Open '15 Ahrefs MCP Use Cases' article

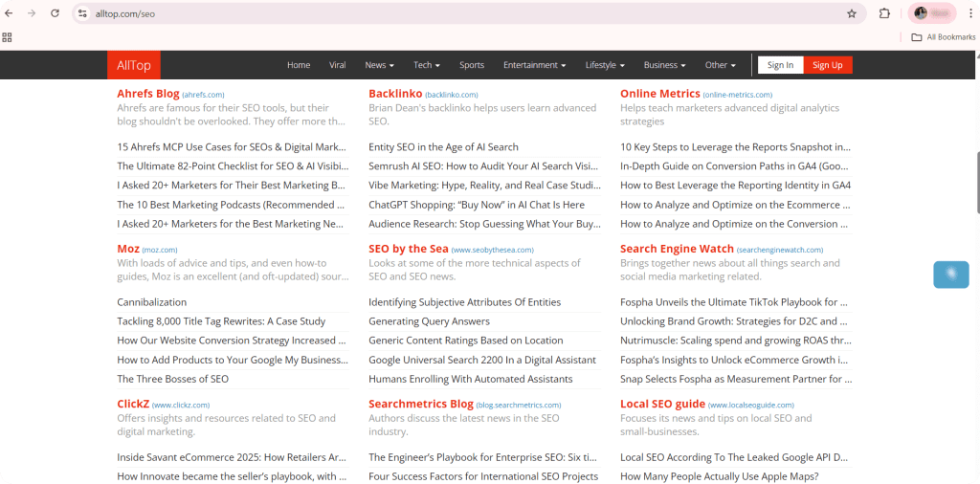click(x=232, y=147)
